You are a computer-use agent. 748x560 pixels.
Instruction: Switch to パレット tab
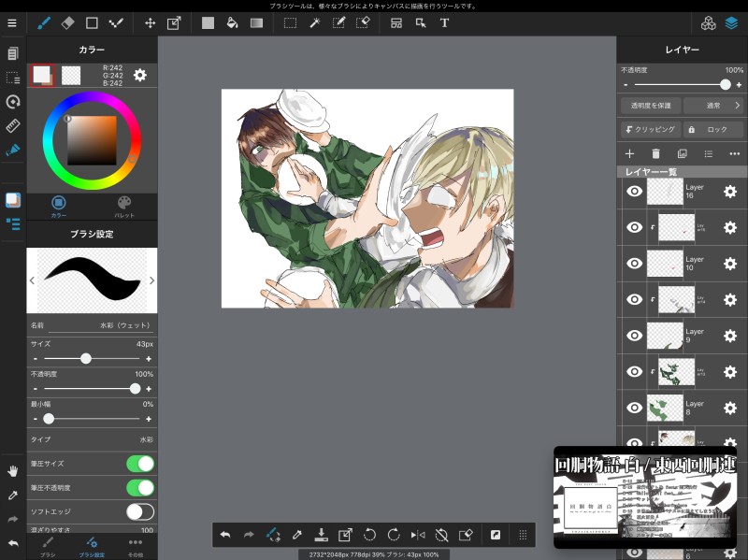pyautogui.click(x=124, y=206)
